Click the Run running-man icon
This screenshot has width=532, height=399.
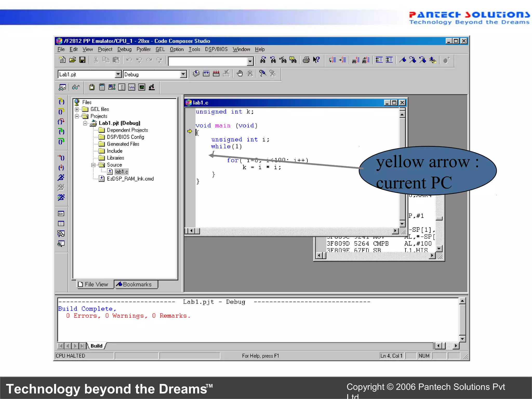(x=61, y=177)
